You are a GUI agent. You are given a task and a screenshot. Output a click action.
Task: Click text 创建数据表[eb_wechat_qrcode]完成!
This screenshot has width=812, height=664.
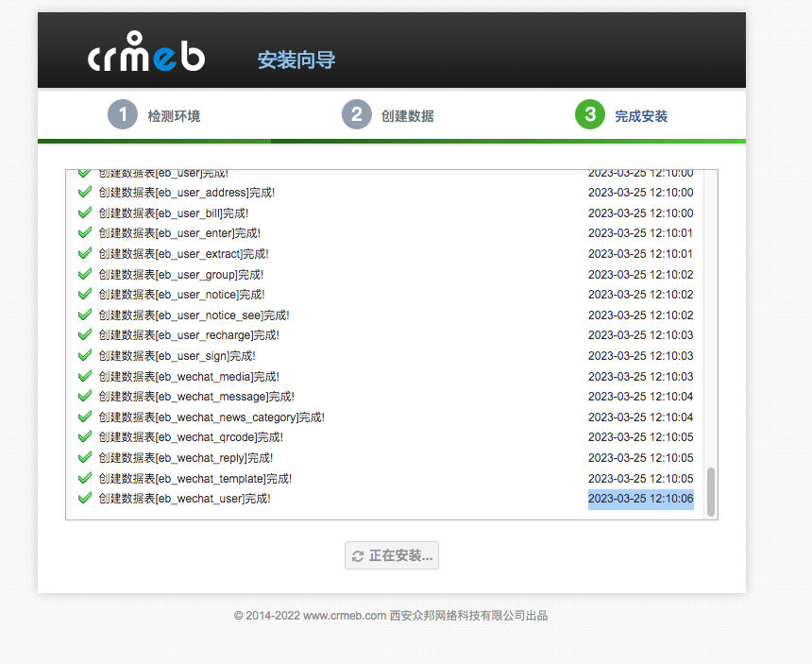click(191, 437)
